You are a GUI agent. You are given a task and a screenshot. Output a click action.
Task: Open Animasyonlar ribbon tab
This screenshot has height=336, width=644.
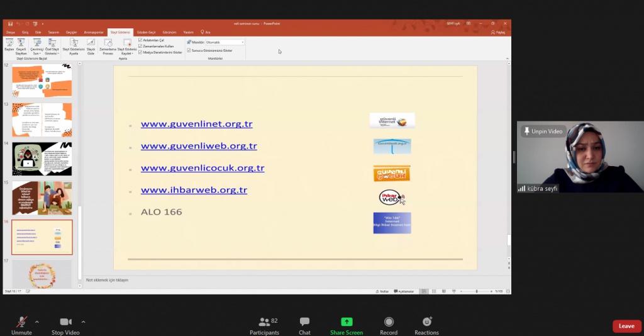pos(94,32)
